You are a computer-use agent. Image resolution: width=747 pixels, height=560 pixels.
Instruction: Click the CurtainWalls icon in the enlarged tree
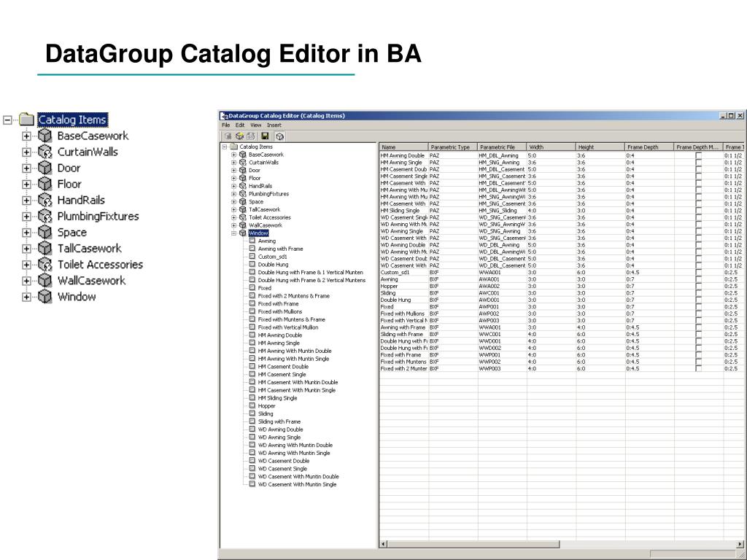click(44, 152)
